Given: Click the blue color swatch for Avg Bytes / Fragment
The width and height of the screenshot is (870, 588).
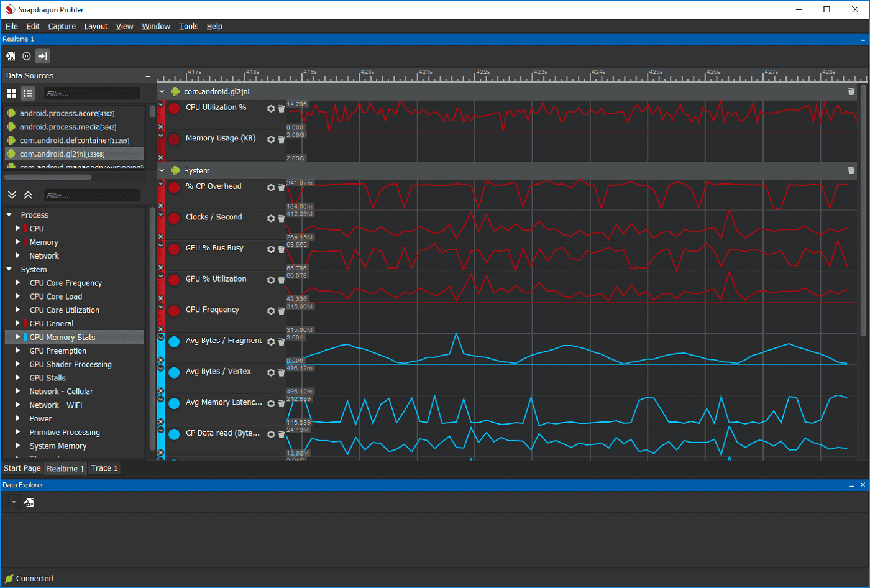Looking at the screenshot, I should pos(174,341).
